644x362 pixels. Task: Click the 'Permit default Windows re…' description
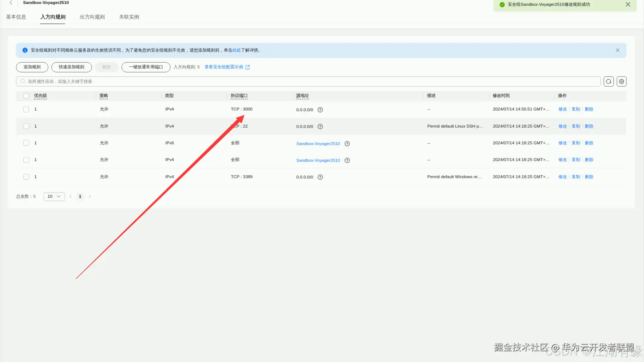[x=454, y=177]
